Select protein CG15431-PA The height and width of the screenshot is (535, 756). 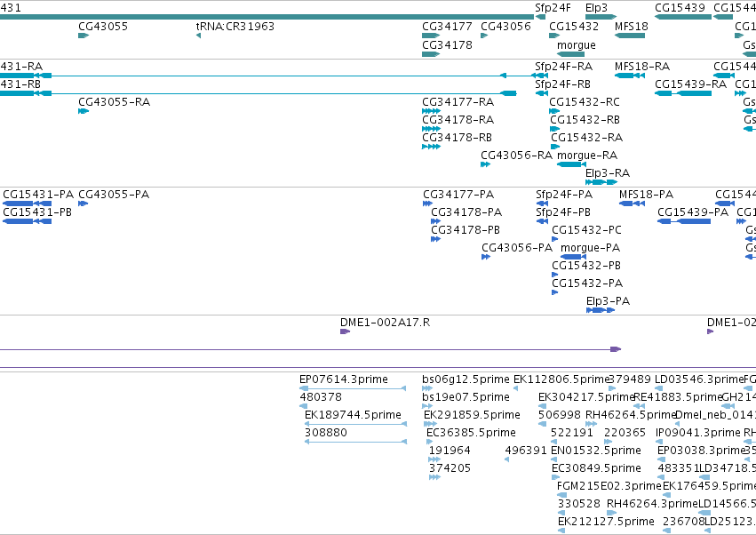tap(38, 195)
